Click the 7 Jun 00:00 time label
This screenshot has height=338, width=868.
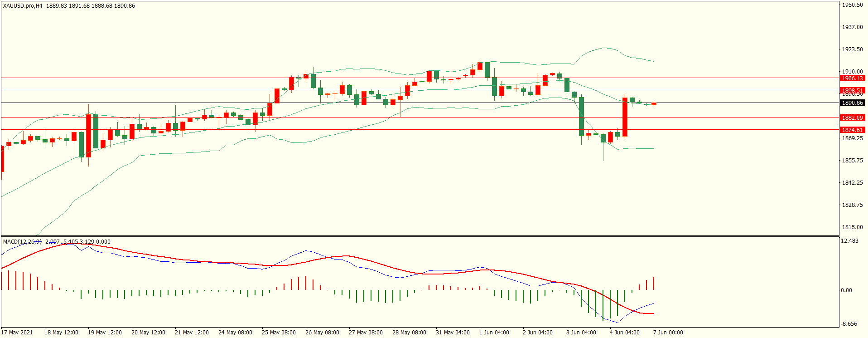(668, 333)
